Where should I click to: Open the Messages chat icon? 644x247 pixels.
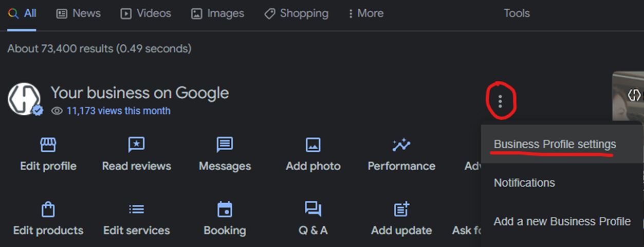pyautogui.click(x=225, y=145)
